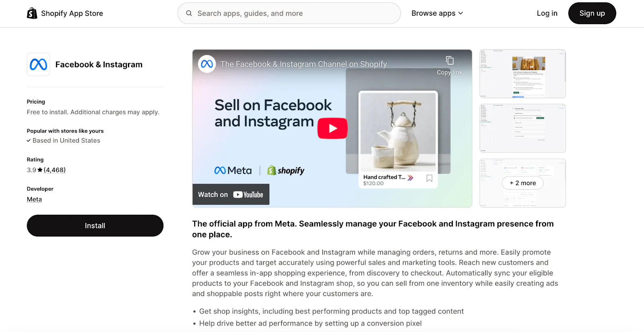Click the Log in option
The width and height of the screenshot is (644, 332).
click(x=547, y=13)
